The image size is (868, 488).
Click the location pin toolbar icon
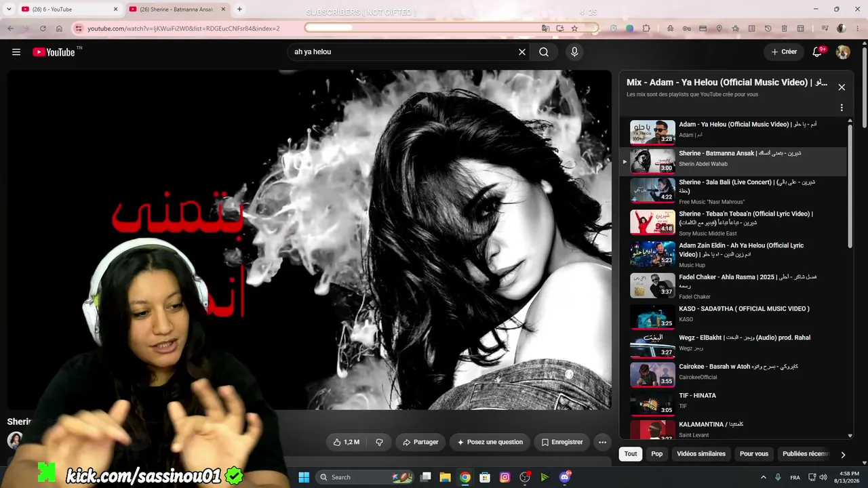point(719,28)
